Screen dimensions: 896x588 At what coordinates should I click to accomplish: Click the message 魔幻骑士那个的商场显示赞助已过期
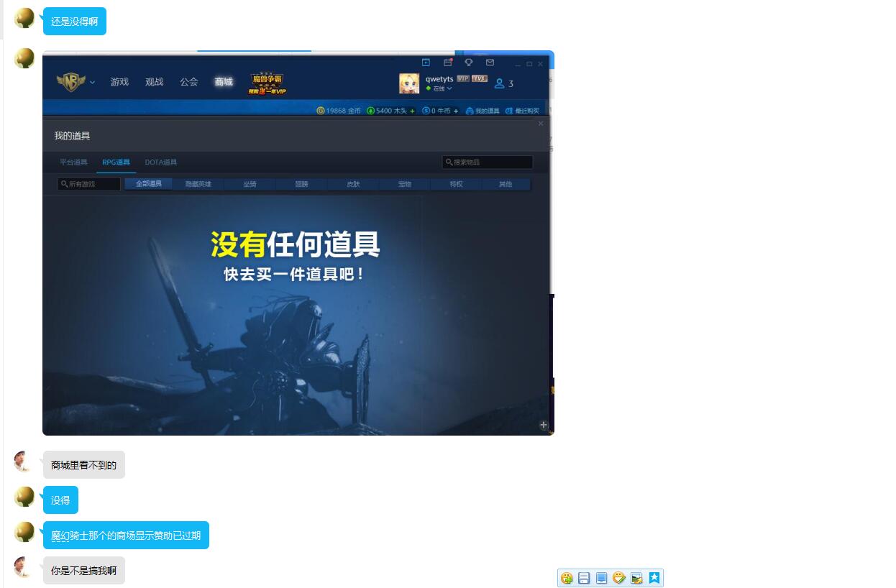[x=126, y=536]
